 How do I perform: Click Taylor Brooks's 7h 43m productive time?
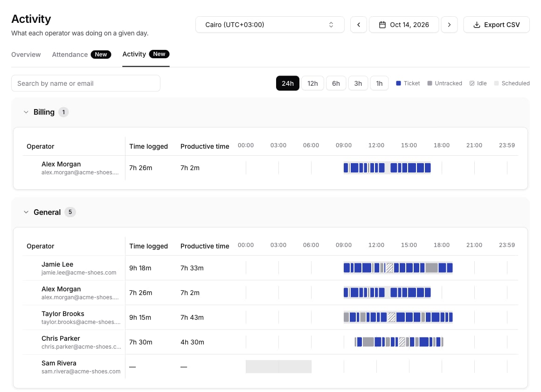coord(192,317)
